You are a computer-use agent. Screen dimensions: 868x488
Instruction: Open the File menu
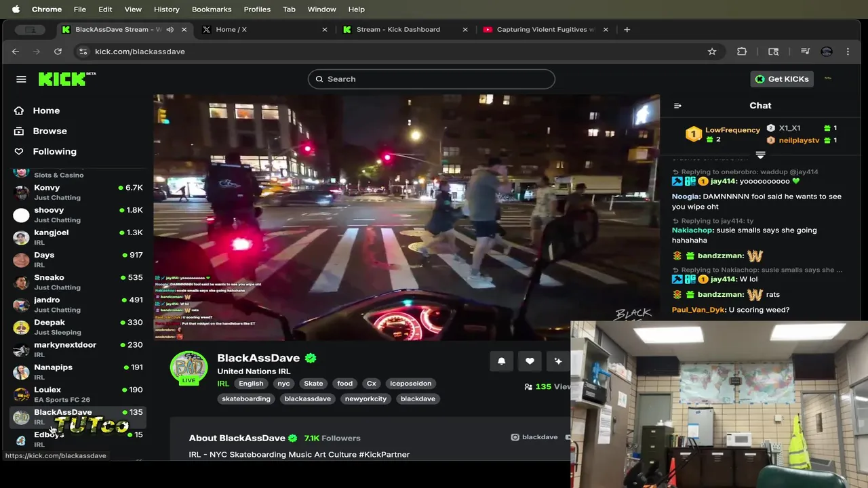tap(79, 9)
